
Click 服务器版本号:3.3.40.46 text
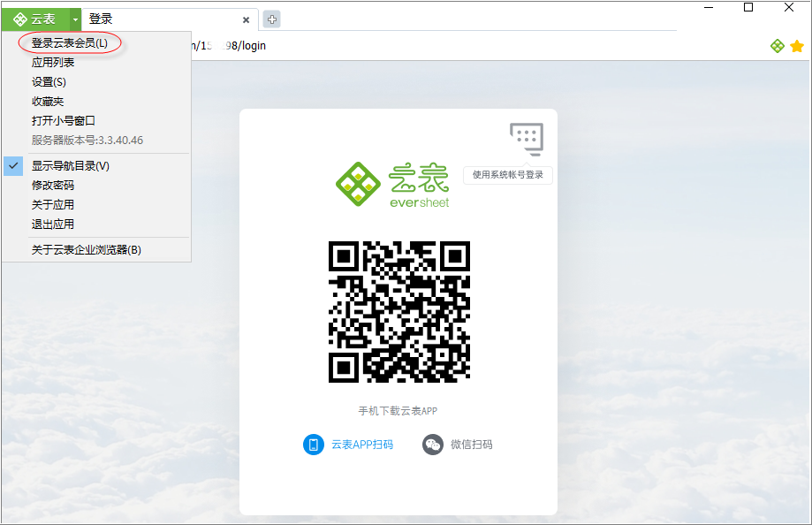(x=87, y=141)
